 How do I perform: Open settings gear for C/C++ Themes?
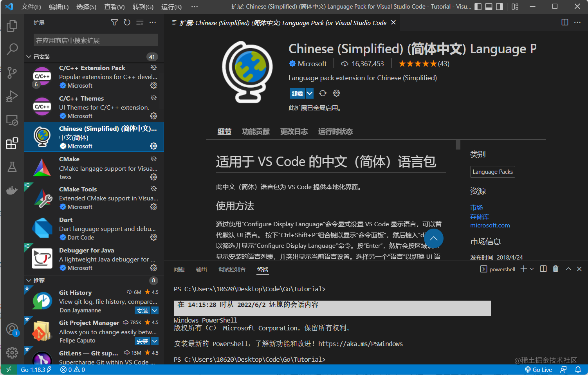153,116
